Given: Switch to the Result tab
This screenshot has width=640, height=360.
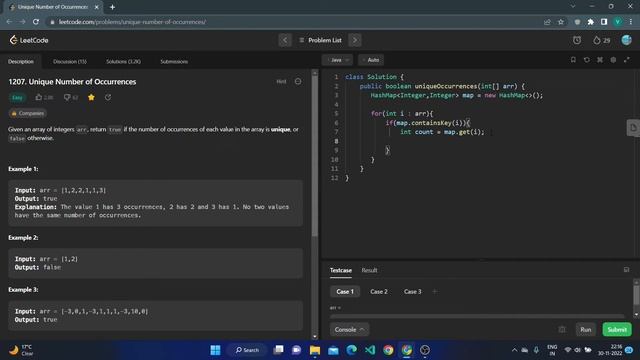Looking at the screenshot, I should tap(369, 270).
